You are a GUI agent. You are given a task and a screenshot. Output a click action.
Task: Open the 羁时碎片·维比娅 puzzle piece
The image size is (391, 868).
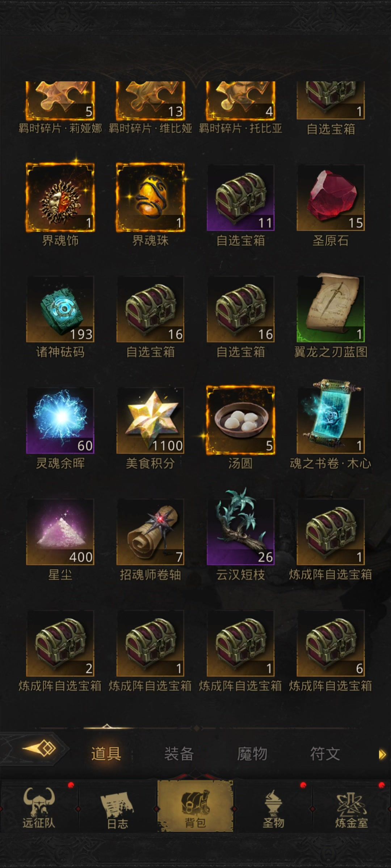click(x=150, y=101)
